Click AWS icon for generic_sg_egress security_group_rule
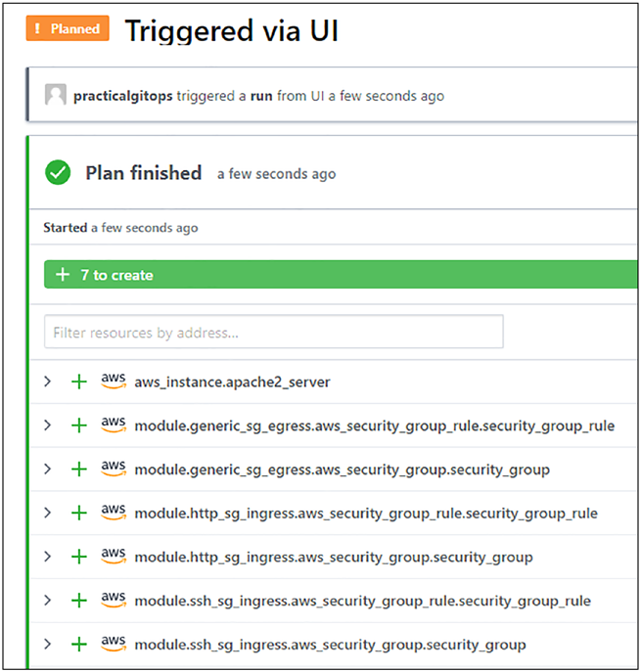The width and height of the screenshot is (641, 672). click(114, 425)
